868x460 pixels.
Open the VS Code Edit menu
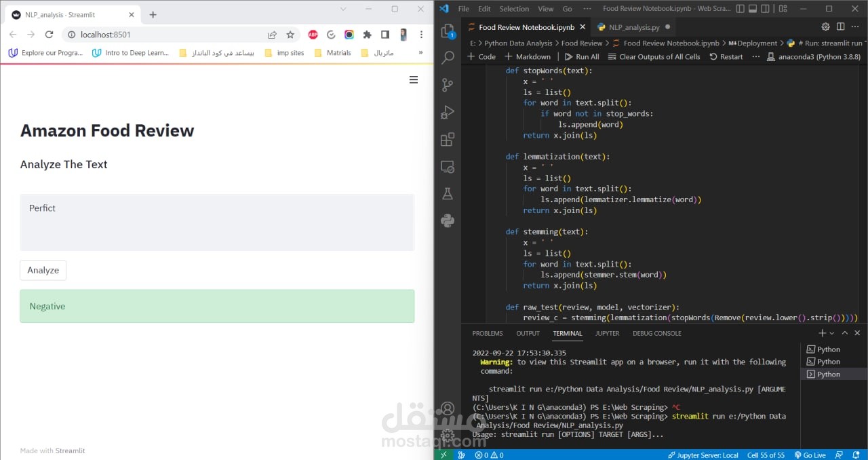484,9
